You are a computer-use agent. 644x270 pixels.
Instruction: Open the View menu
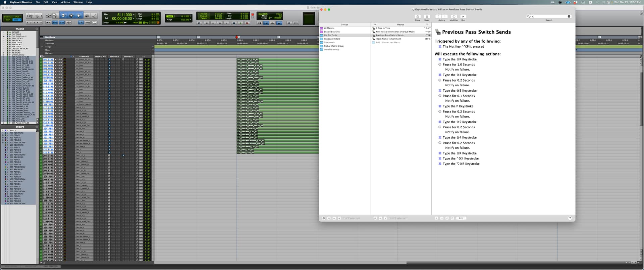coord(54,2)
